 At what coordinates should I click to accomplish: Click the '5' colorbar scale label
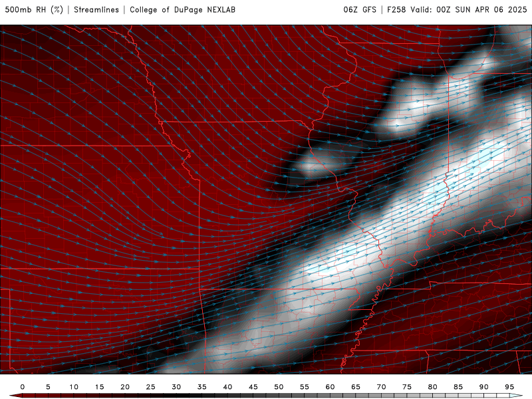click(48, 387)
